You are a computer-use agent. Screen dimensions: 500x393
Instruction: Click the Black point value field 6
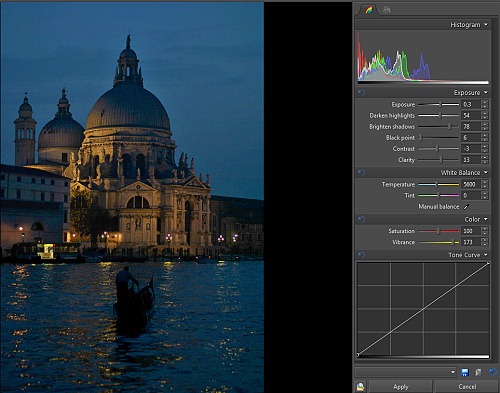click(471, 137)
